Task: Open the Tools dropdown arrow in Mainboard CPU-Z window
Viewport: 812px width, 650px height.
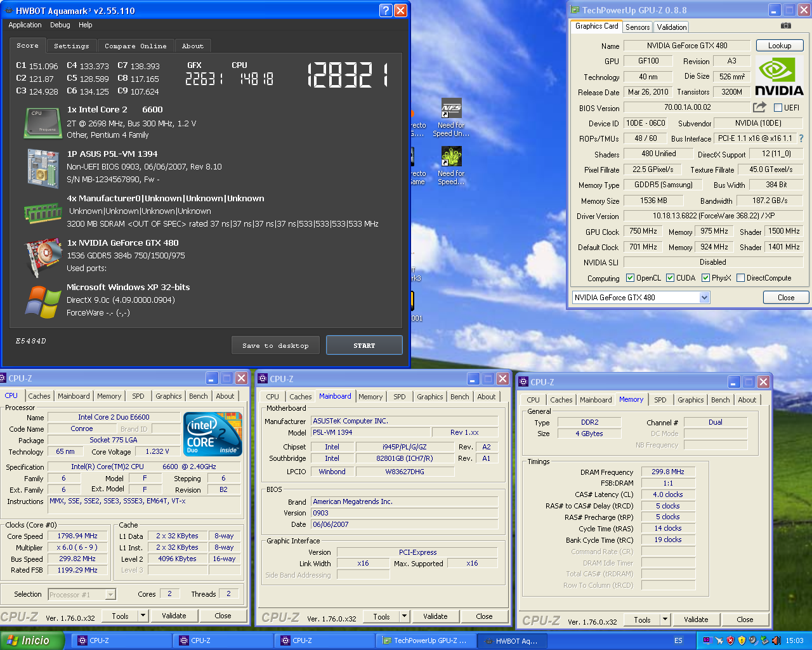Action: [x=404, y=616]
